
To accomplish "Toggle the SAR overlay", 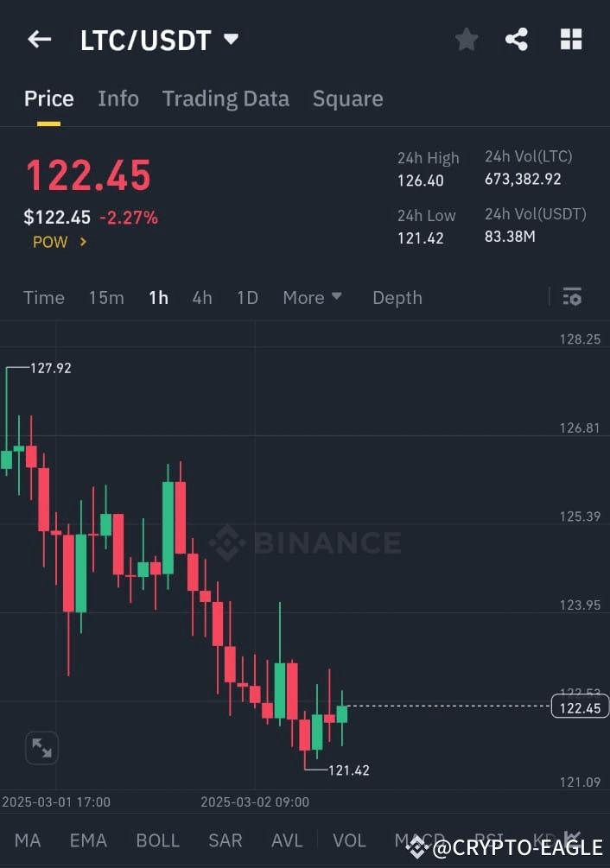I will point(225,839).
